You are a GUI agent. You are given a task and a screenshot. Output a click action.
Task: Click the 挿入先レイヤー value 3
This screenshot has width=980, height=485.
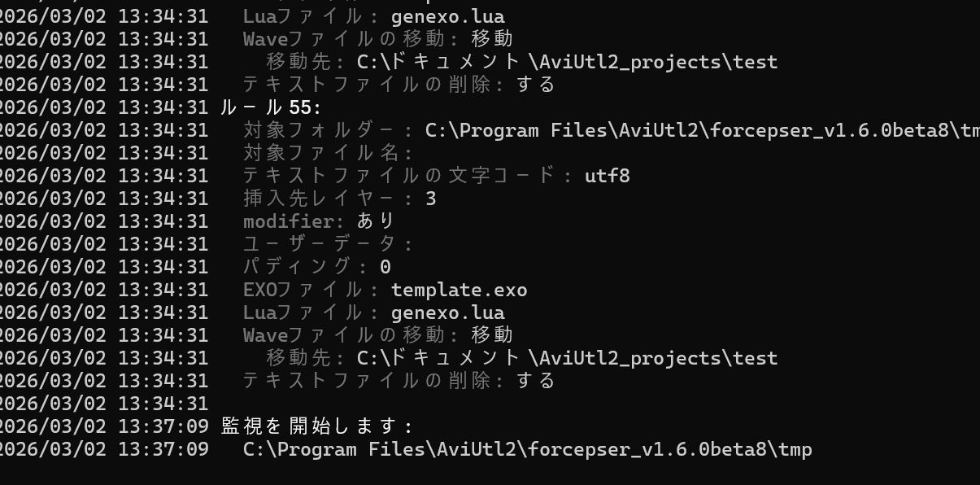click(x=431, y=199)
